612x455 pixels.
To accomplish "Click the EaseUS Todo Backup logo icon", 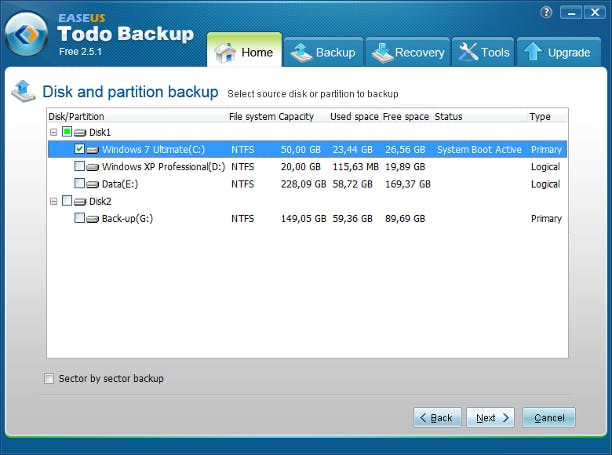I will click(x=26, y=34).
